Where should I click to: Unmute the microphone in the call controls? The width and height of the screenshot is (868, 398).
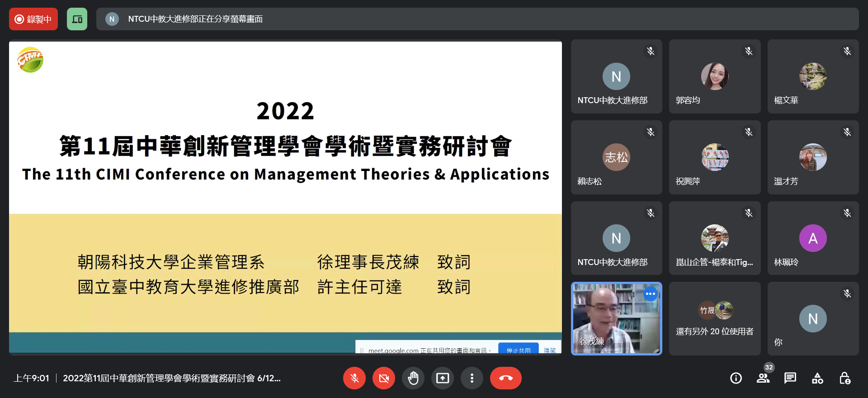pos(354,378)
